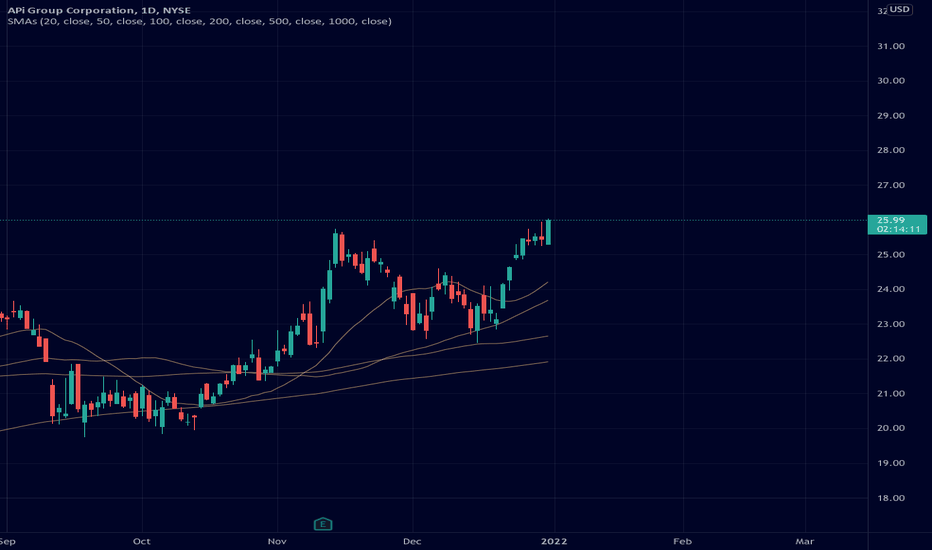
Task: Click the 31.00 price axis label
Action: click(x=890, y=46)
